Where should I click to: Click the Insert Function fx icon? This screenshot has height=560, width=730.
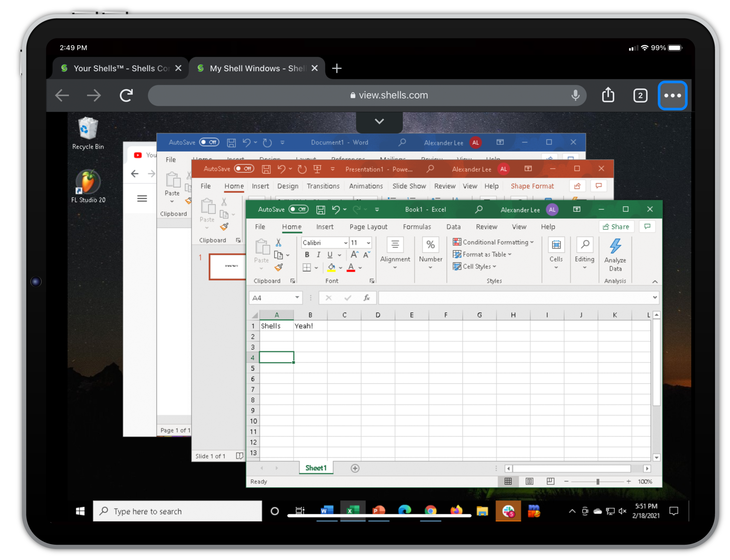point(367,298)
